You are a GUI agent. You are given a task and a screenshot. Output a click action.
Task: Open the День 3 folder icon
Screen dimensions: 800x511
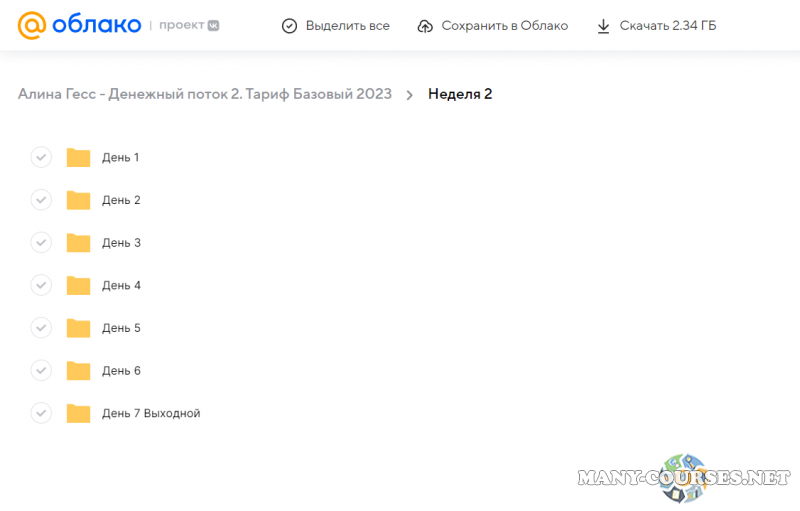click(78, 243)
